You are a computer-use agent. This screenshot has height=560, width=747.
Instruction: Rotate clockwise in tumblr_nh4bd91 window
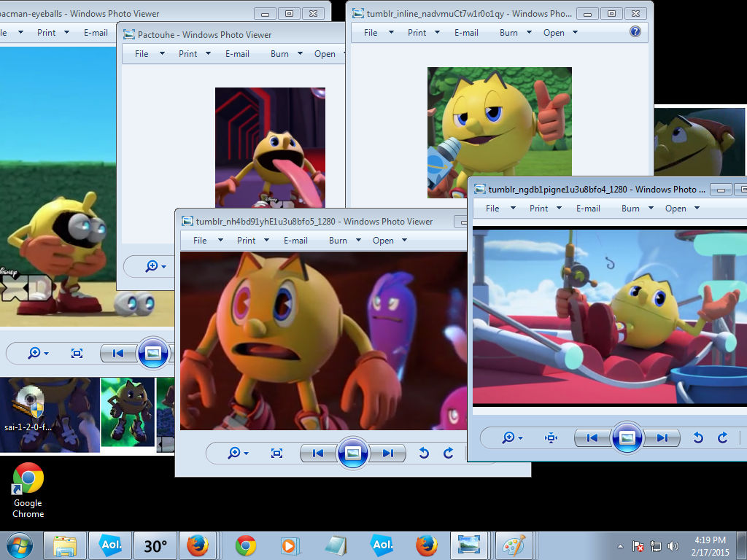[449, 453]
